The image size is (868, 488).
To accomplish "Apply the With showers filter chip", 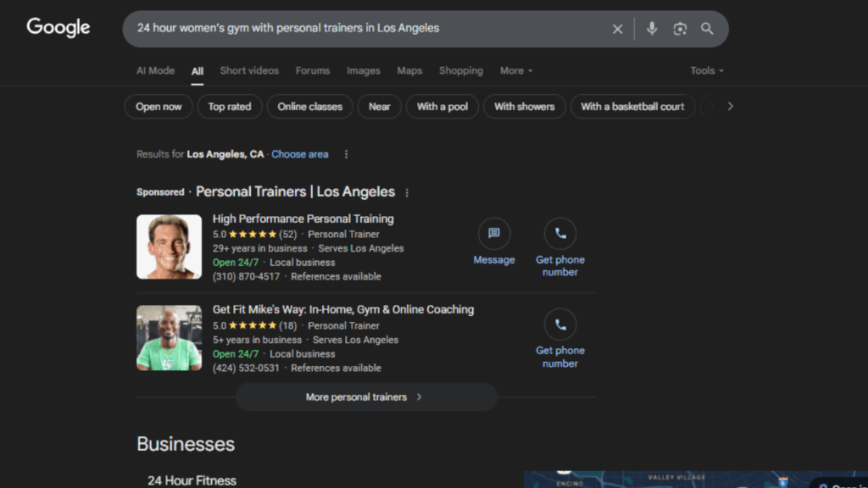I will tap(524, 107).
